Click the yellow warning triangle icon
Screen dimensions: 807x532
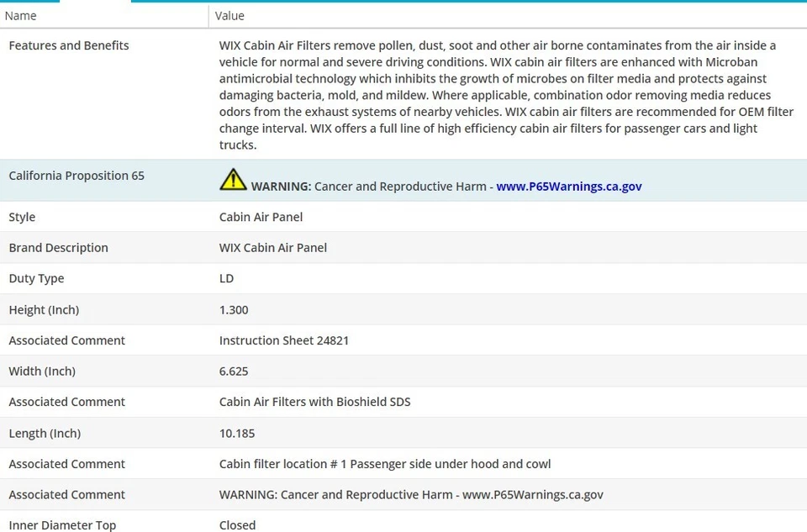coord(233,179)
